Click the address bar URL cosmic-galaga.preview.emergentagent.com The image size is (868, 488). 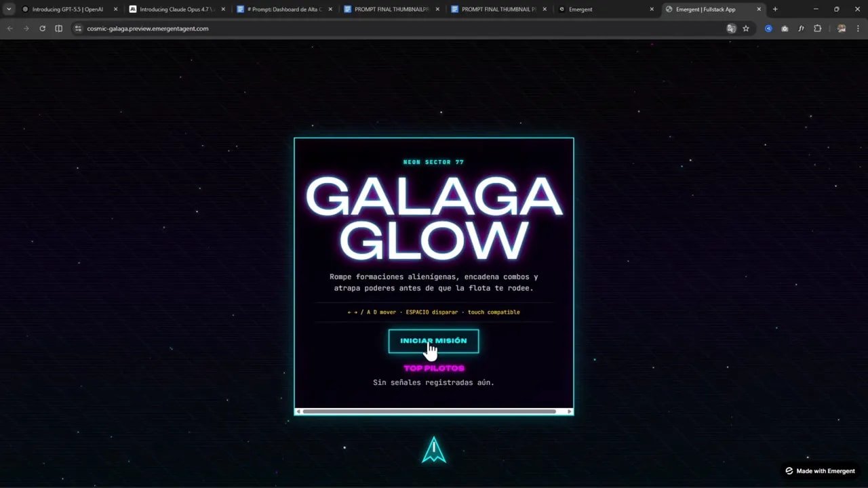point(147,28)
